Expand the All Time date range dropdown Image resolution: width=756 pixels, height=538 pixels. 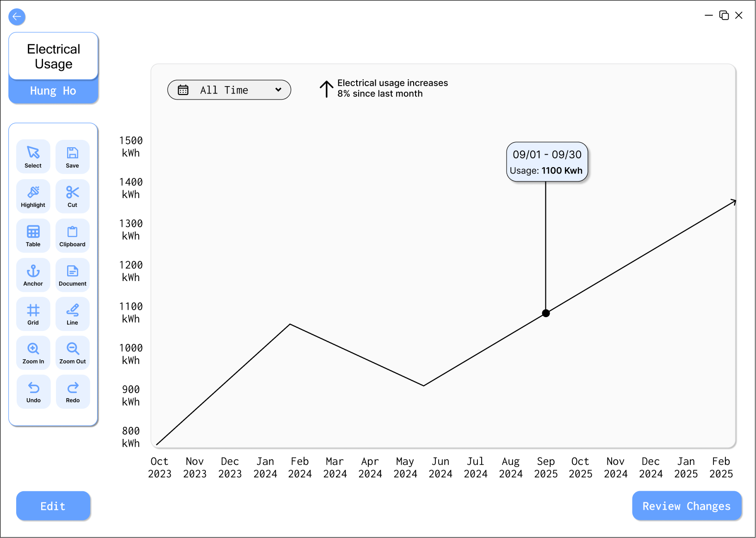click(229, 90)
